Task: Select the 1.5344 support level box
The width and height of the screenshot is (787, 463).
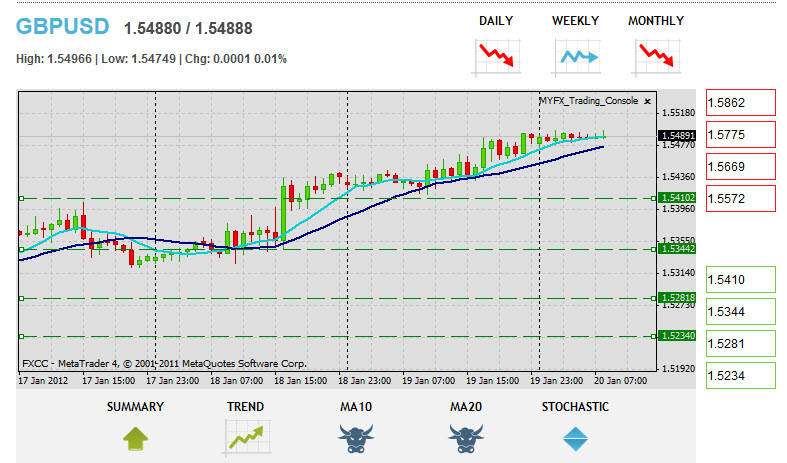Action: pyautogui.click(x=741, y=312)
